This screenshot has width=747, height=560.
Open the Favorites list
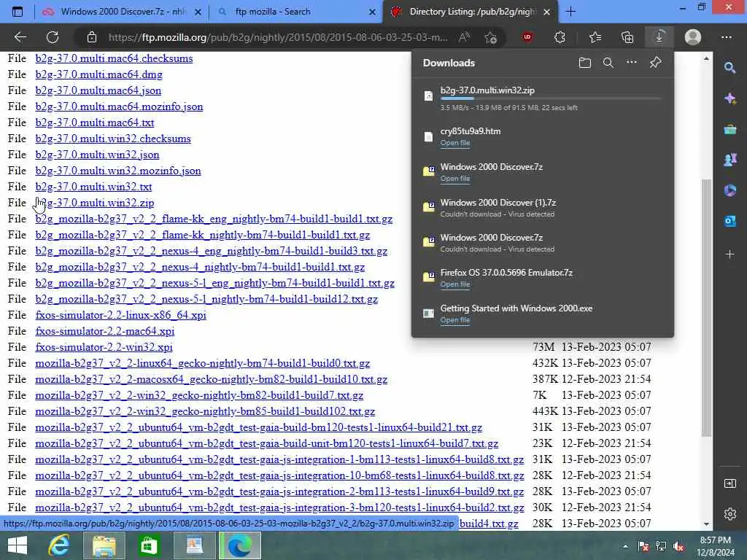click(595, 37)
